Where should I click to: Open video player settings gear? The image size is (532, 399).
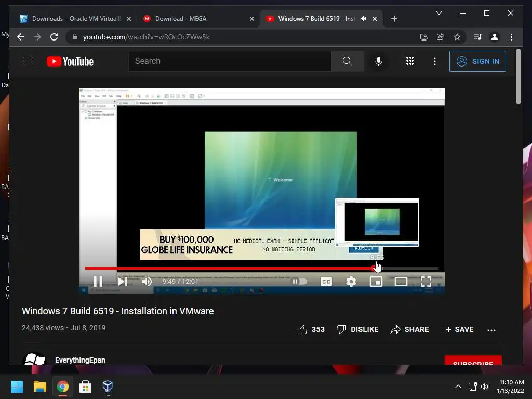351,281
